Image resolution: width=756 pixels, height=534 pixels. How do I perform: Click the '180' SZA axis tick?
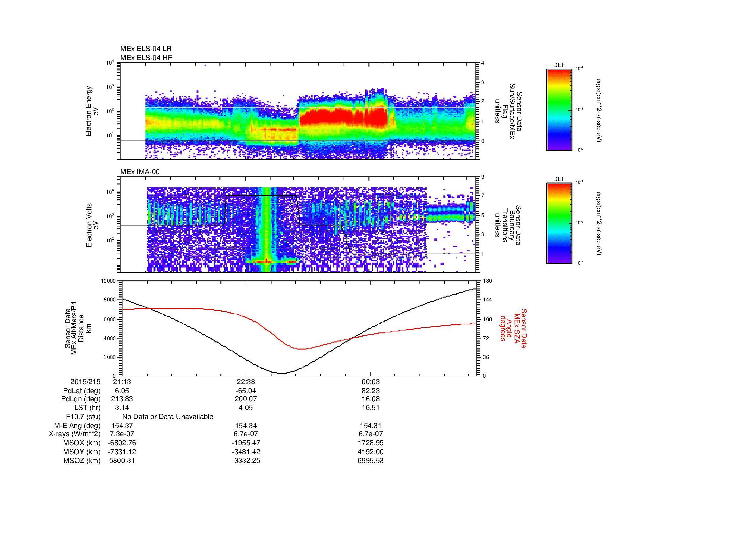(x=487, y=281)
